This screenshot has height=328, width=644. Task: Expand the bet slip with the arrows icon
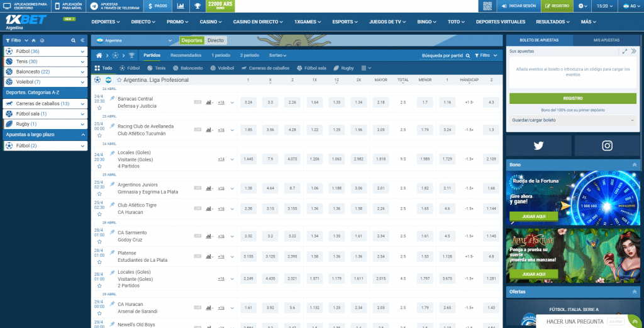click(x=625, y=52)
